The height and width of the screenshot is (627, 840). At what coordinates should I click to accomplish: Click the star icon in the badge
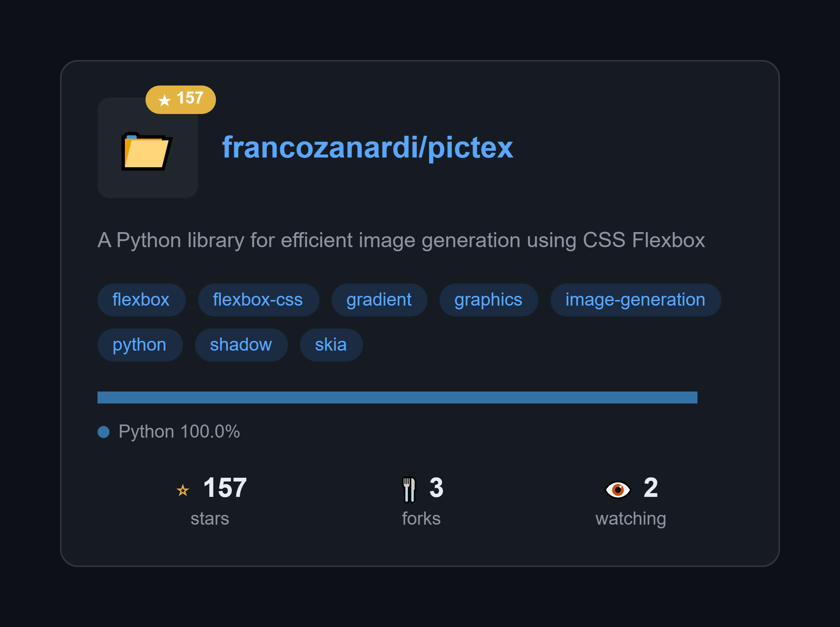click(x=164, y=100)
